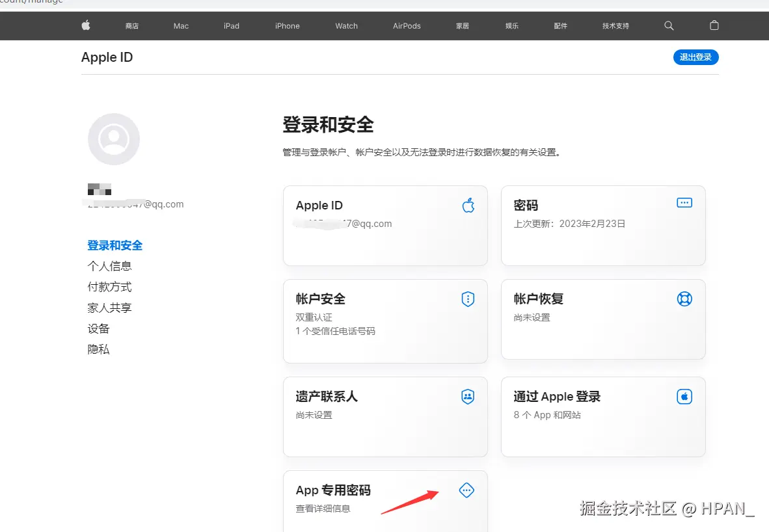
Task: Click the diamond icon in App 专用密码 card
Action: [x=466, y=490]
